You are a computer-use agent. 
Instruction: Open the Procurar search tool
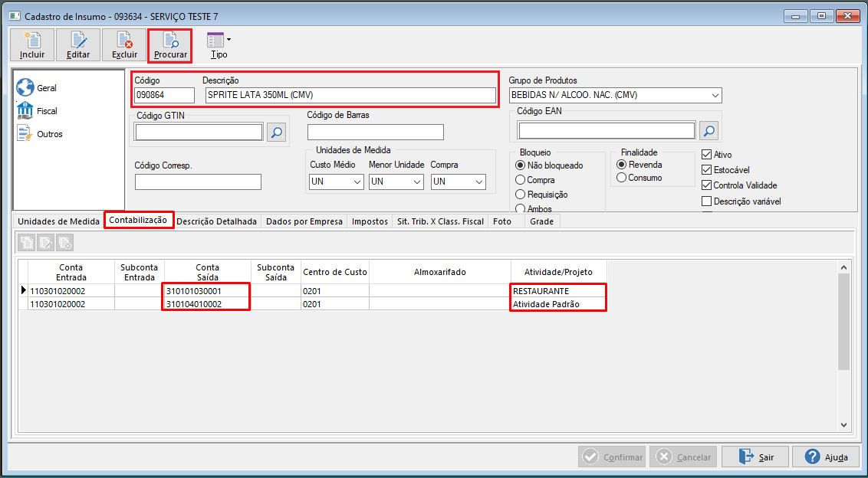coord(170,44)
